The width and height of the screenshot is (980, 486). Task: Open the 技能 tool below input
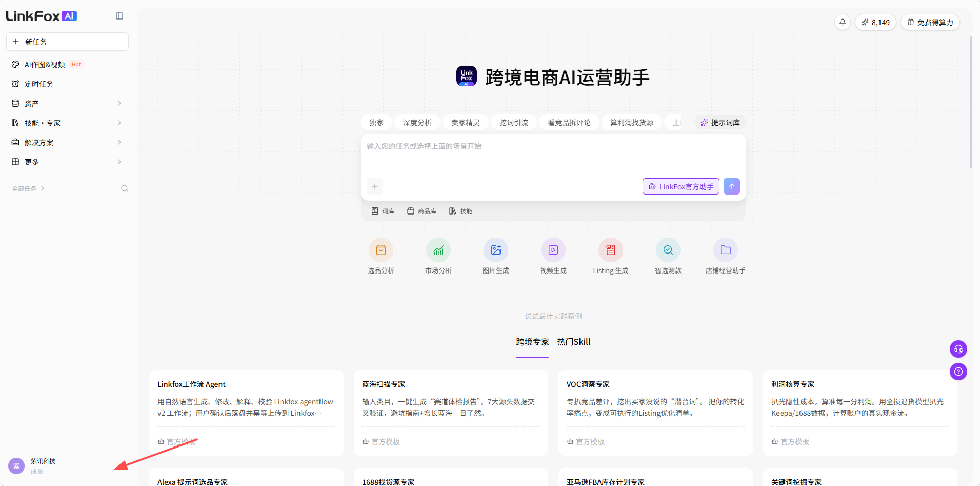point(461,211)
